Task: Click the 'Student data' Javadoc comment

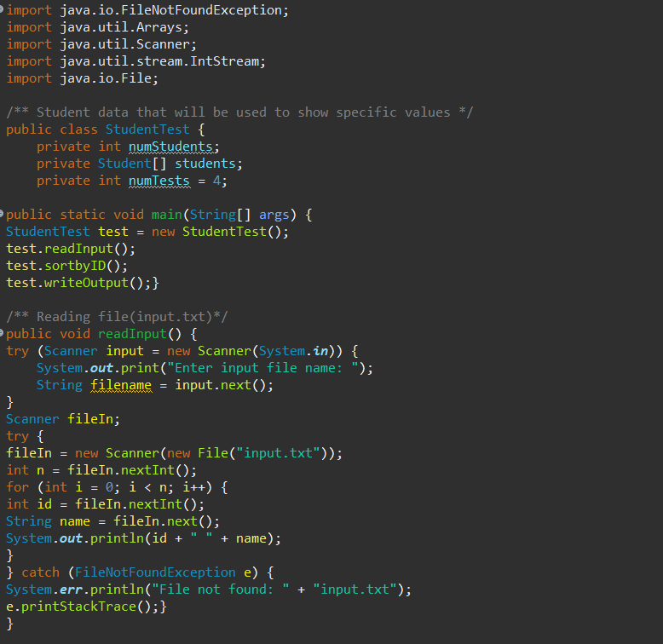Action: tap(239, 112)
